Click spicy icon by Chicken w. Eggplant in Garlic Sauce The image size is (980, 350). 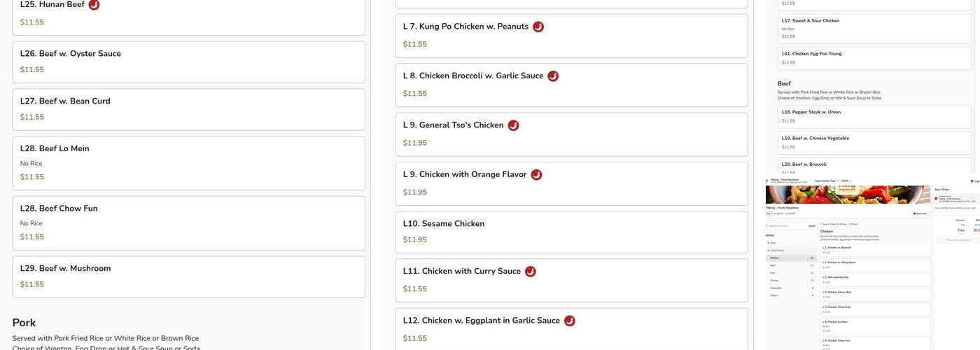570,321
